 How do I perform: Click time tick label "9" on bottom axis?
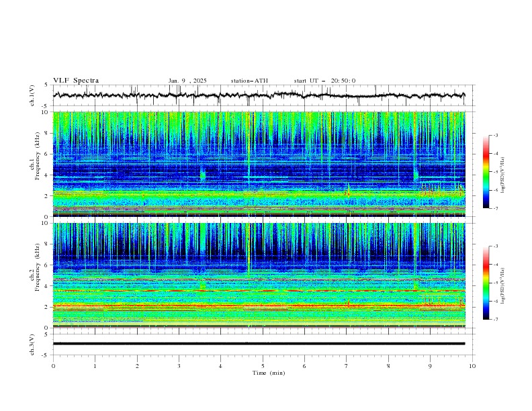[x=430, y=366]
